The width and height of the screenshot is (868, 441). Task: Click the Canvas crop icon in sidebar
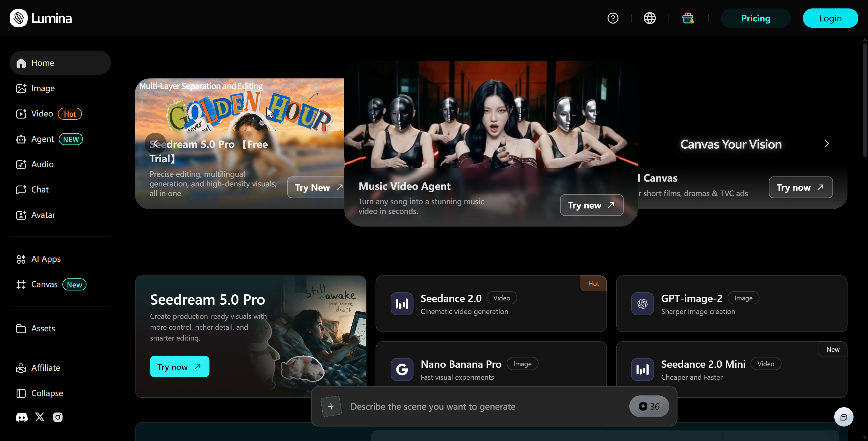pyautogui.click(x=21, y=284)
